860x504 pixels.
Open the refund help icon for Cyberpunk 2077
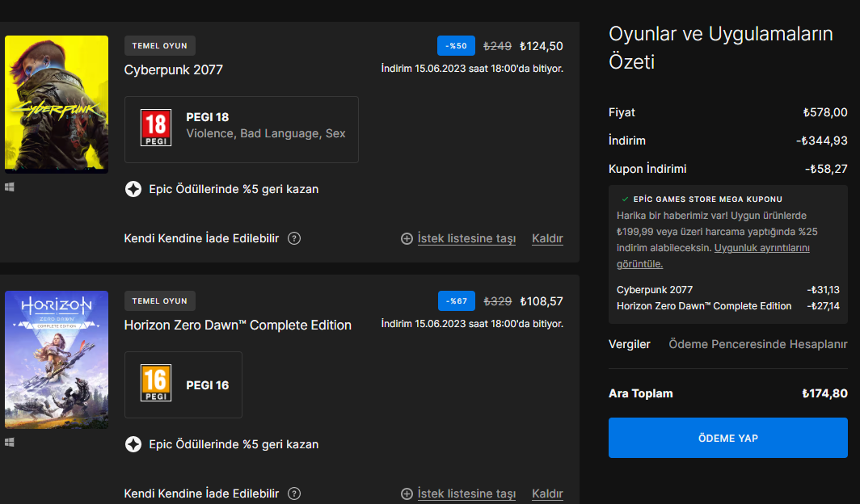(294, 238)
